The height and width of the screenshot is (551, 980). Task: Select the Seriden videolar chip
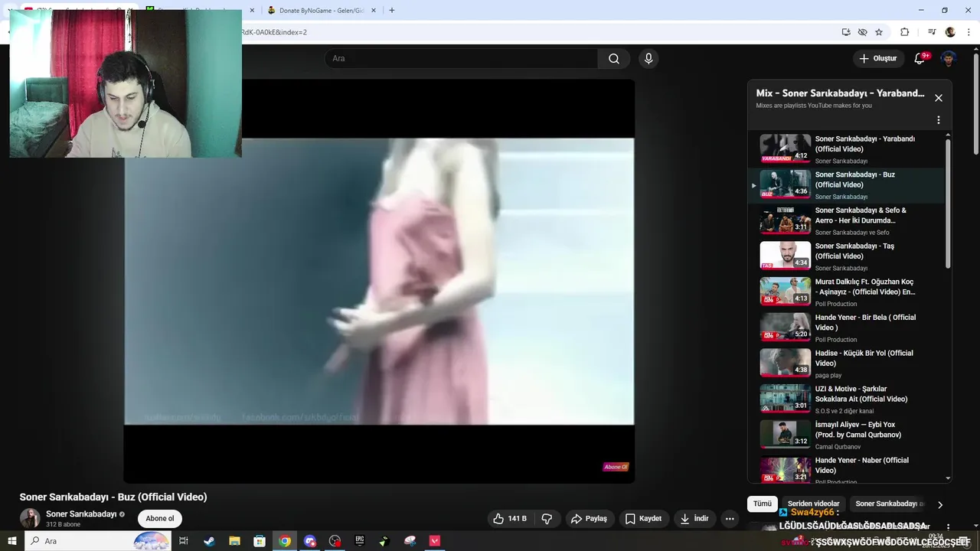click(x=813, y=504)
